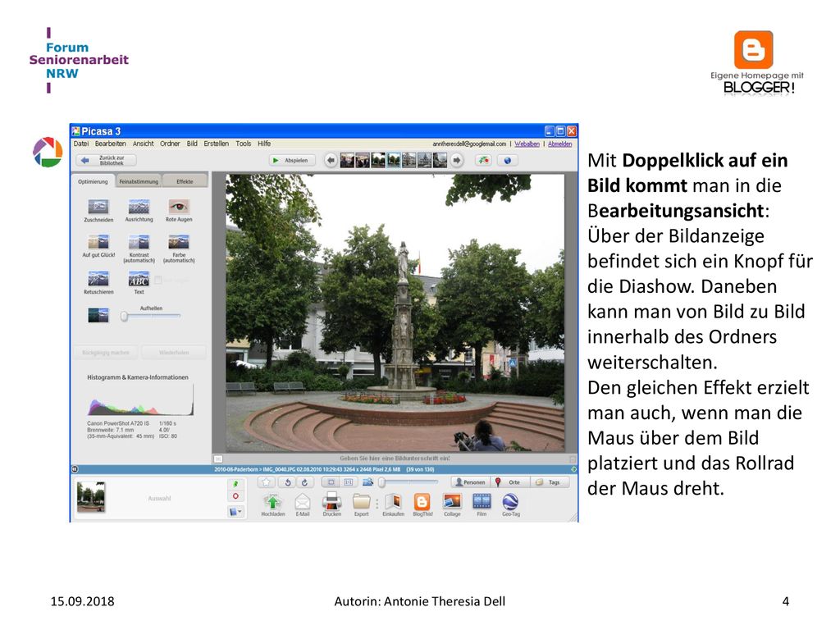The image size is (840, 630).
Task: Click the caption field Geben Sie hier
Action: coord(395,459)
